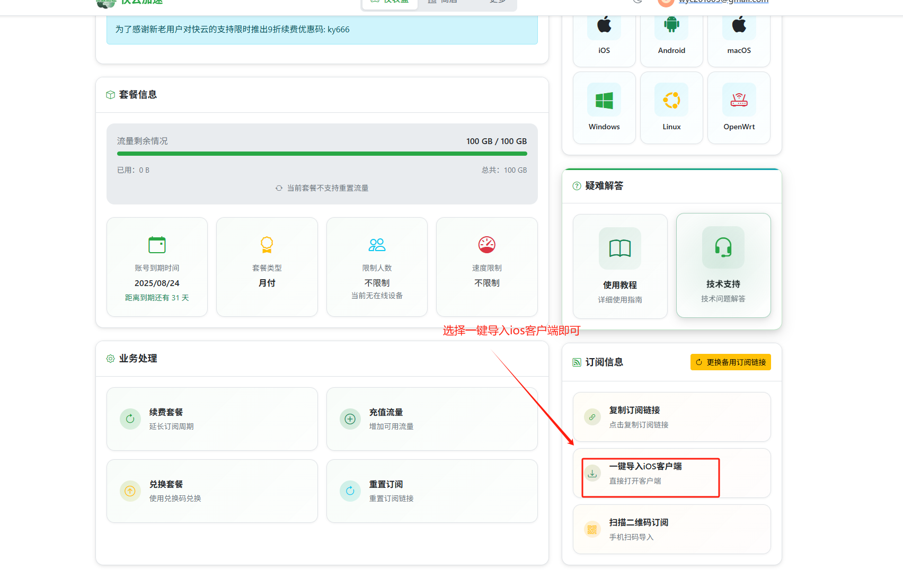Image resolution: width=903 pixels, height=588 pixels.
Task: Open the 更多 dropdown menu
Action: [x=497, y=2]
